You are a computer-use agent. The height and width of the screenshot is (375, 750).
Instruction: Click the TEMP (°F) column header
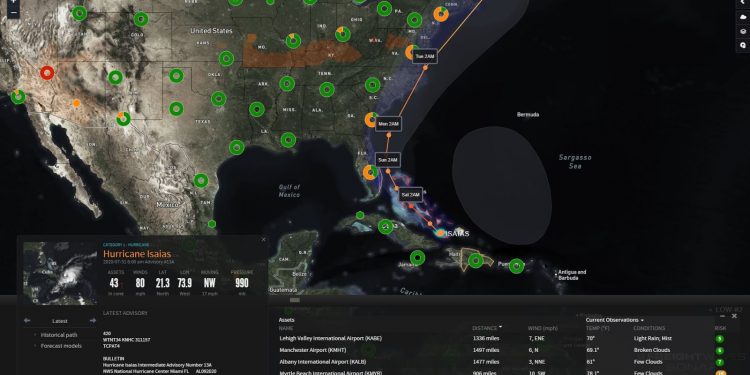coord(598,328)
